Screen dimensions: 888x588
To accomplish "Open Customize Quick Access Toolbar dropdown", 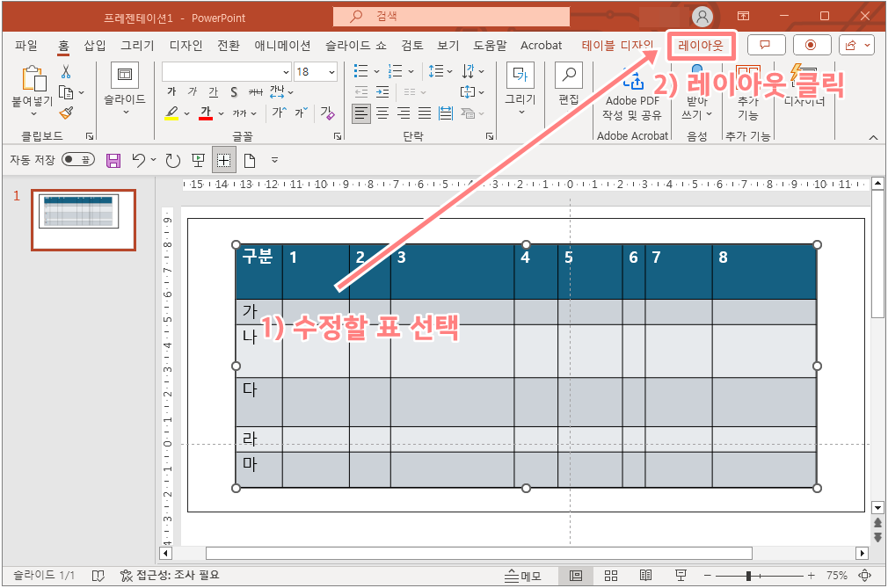I will (x=274, y=161).
